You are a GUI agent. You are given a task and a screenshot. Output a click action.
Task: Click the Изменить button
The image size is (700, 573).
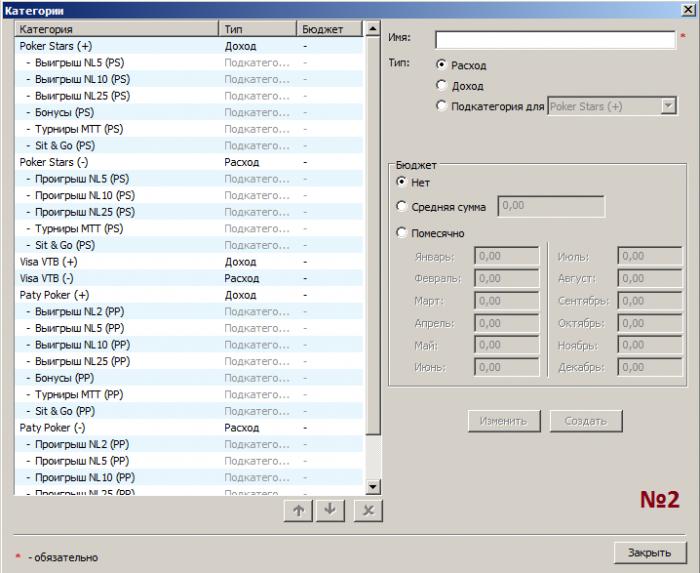pos(504,421)
